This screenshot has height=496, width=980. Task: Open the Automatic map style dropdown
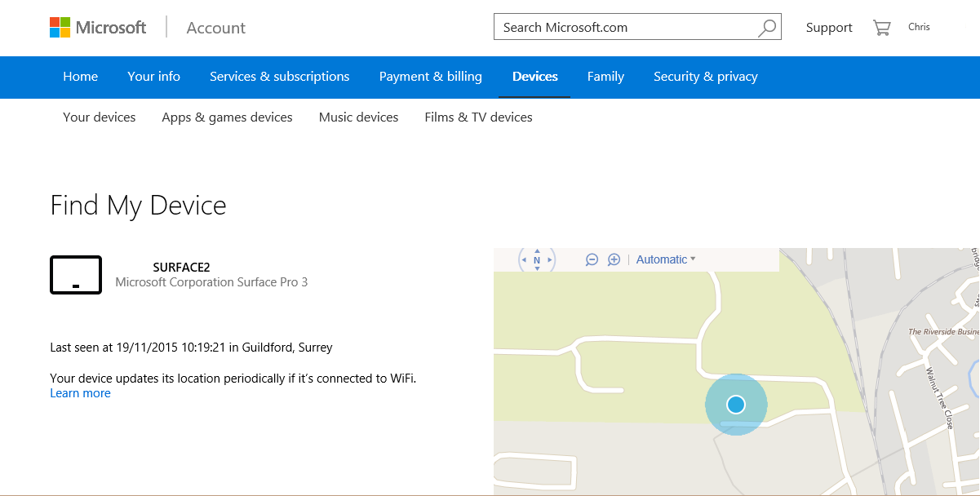tap(666, 259)
